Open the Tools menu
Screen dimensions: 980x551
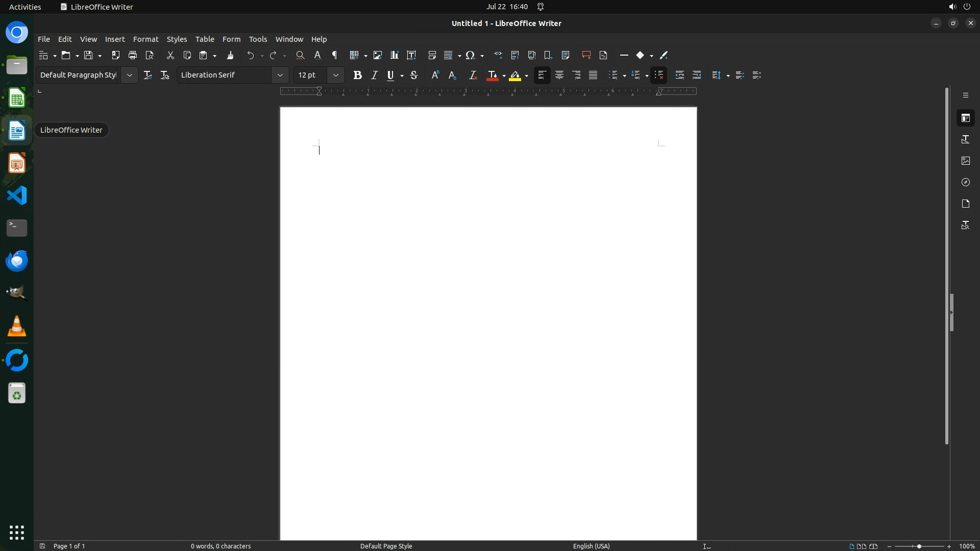point(258,39)
